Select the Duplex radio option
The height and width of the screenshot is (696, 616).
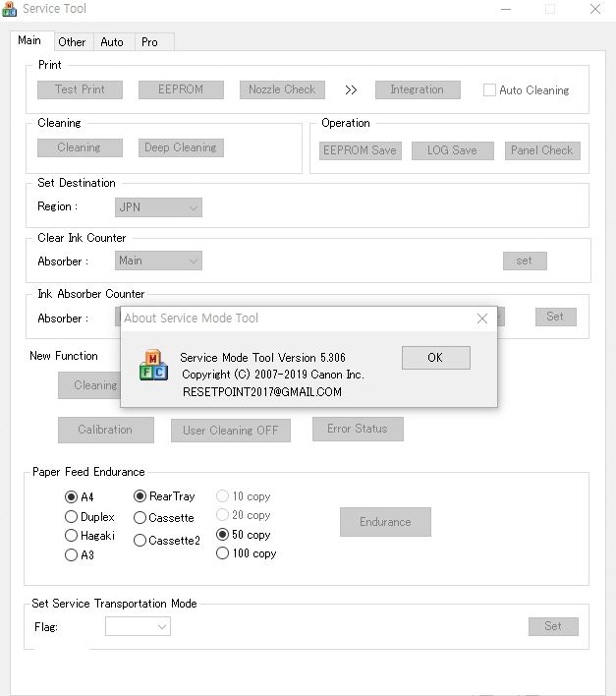[x=71, y=517]
